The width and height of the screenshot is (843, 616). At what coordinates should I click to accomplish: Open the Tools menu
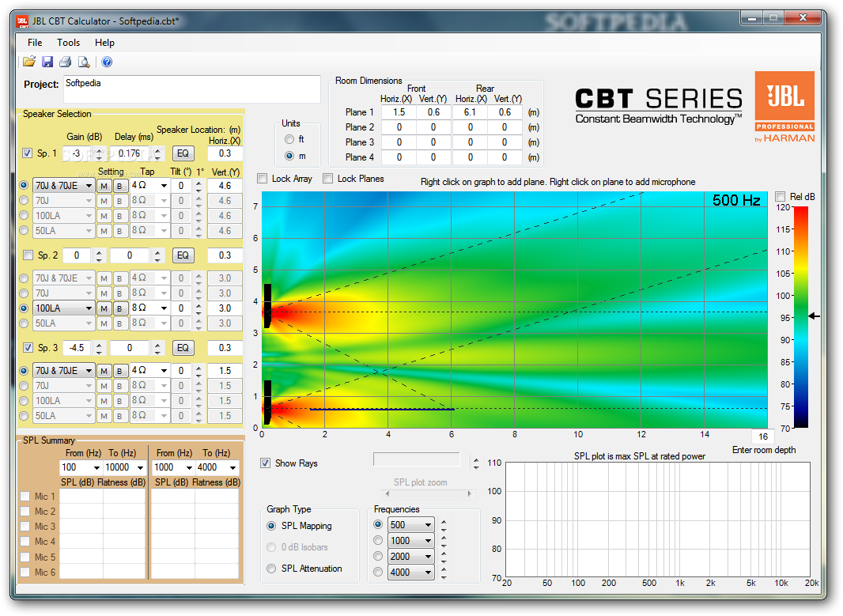coord(68,43)
